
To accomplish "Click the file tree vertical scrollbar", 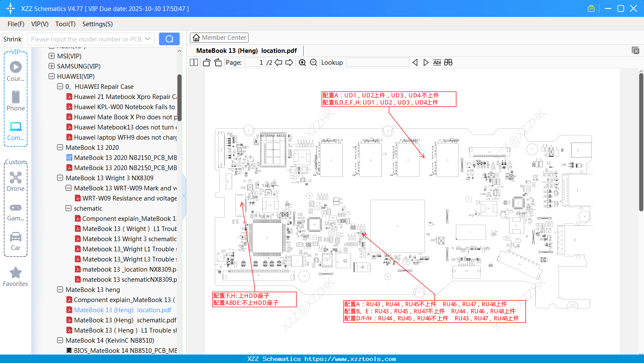I will coord(179,97).
